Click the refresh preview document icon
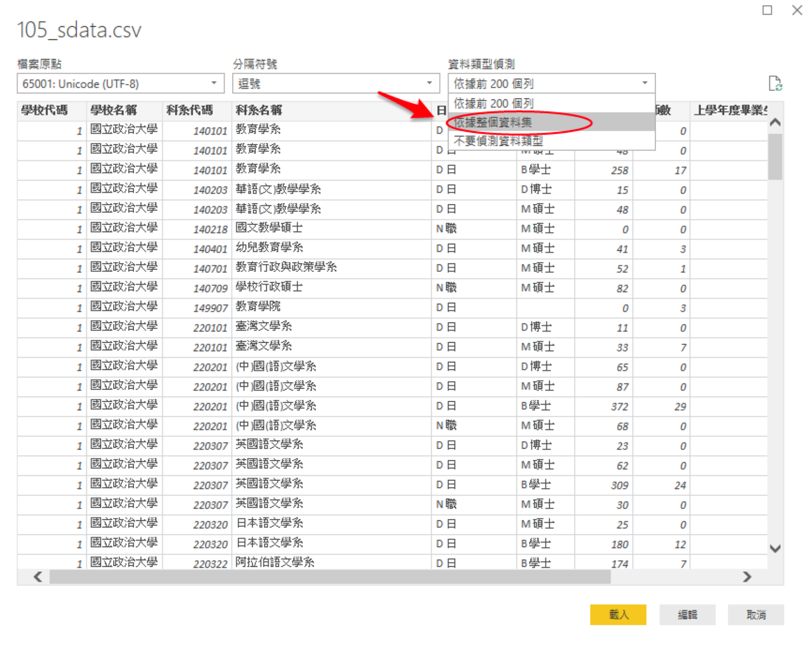Screen dimensions: 812x645 [775, 83]
